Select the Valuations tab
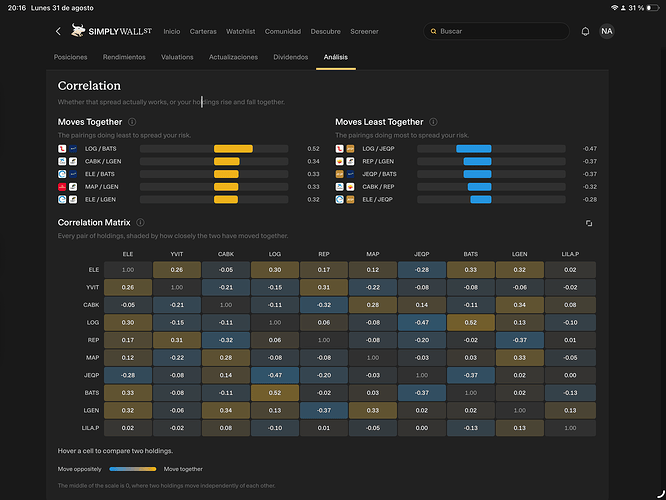Viewport: 666px width, 500px height. point(177,57)
